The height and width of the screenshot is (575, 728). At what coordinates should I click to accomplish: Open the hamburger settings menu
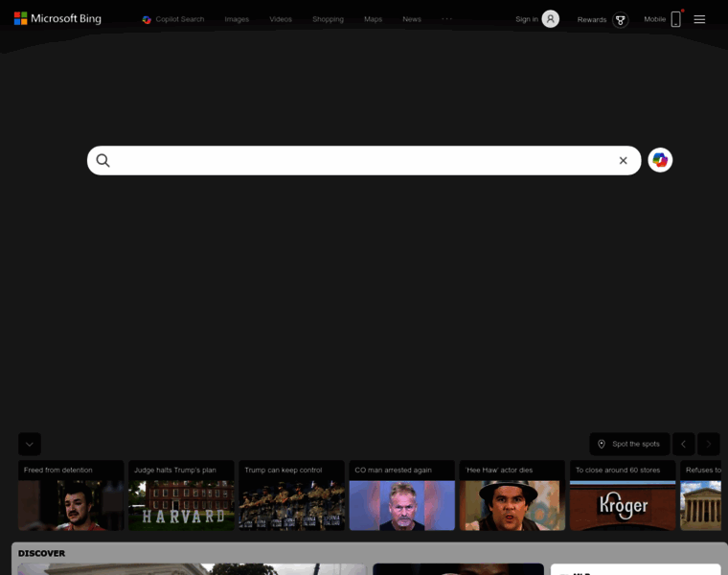[x=699, y=19]
